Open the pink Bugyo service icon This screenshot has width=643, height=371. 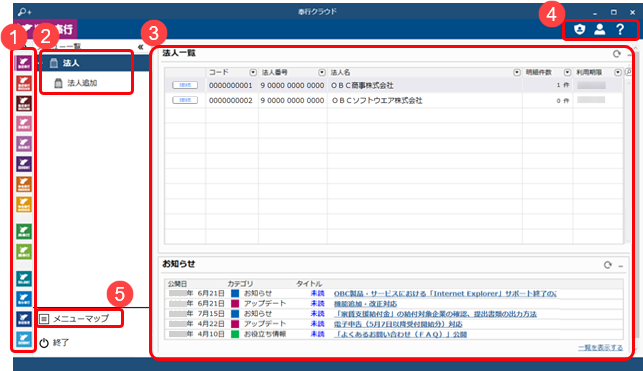(x=24, y=123)
